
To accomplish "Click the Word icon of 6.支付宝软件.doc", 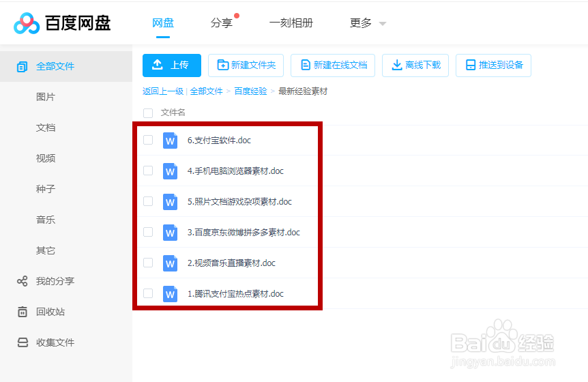I will tap(171, 141).
